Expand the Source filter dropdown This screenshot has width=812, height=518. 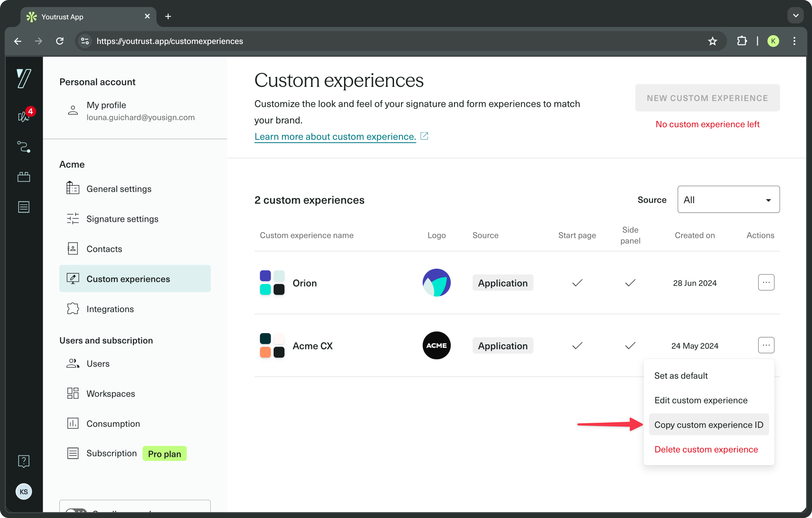[x=729, y=200]
